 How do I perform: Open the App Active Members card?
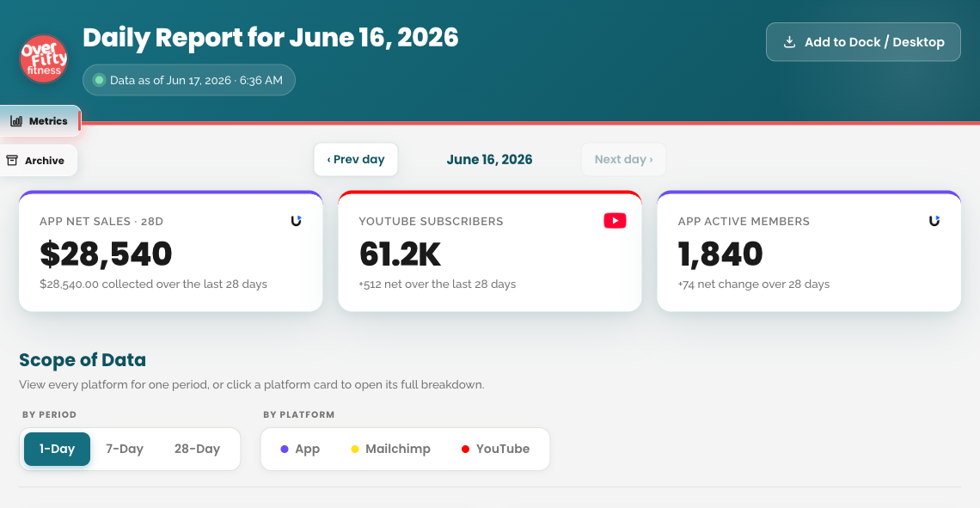(809, 251)
